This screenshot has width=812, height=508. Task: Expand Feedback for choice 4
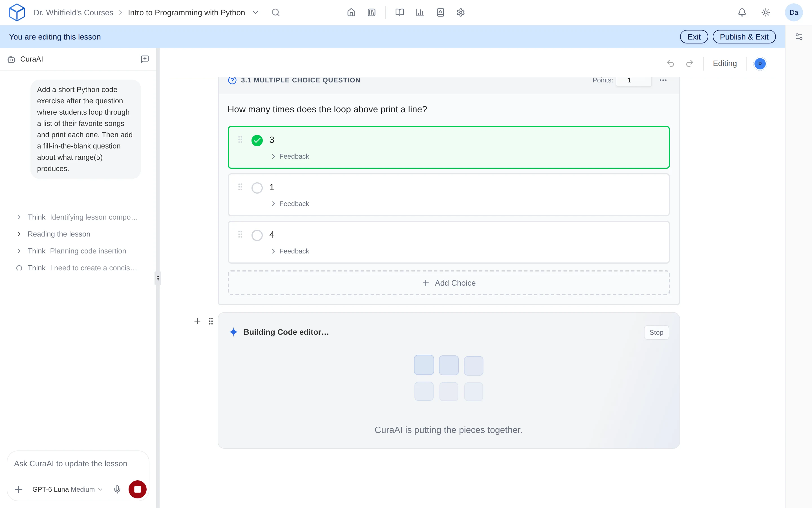point(290,251)
